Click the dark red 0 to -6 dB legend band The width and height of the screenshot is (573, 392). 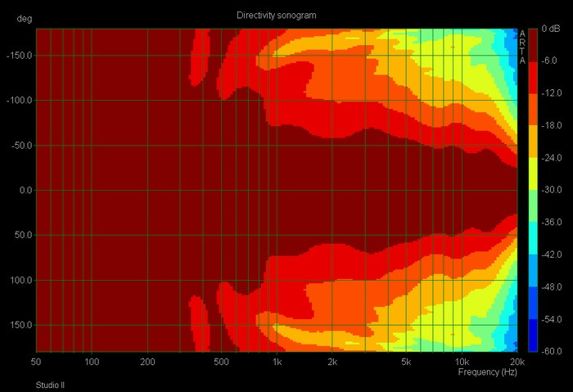(533, 45)
